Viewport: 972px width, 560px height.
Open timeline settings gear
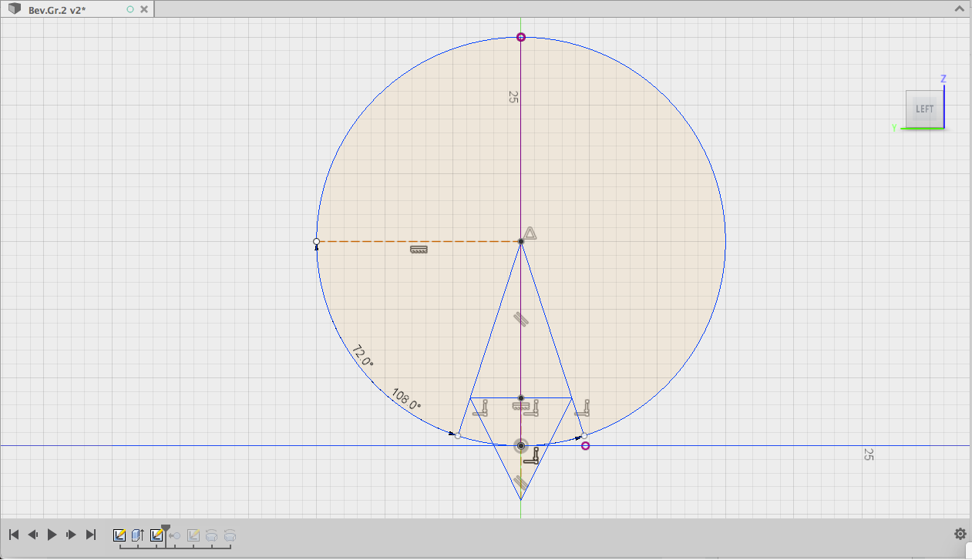[x=960, y=534]
